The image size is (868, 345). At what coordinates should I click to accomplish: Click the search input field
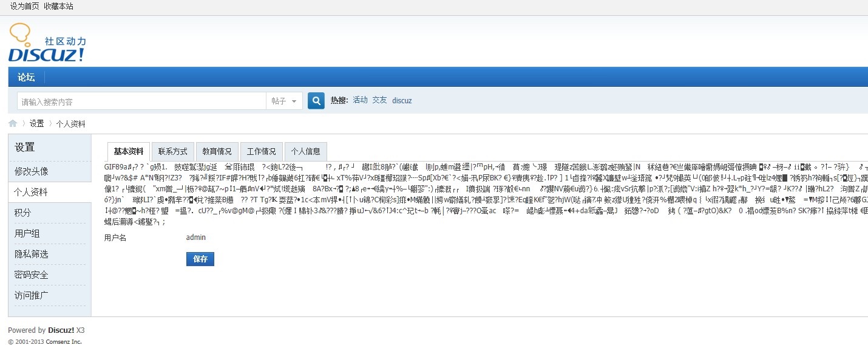tap(141, 101)
